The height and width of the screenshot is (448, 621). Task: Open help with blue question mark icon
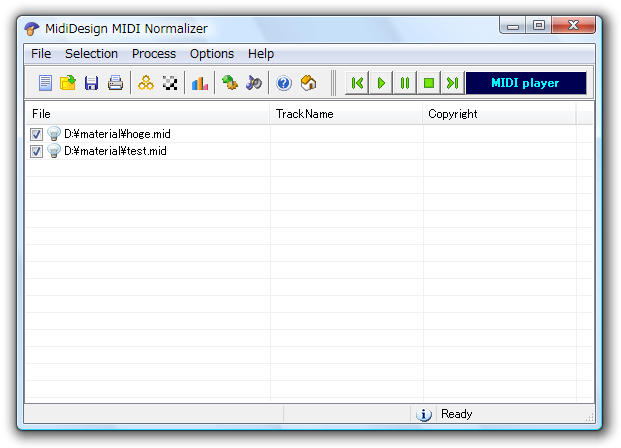tap(284, 83)
